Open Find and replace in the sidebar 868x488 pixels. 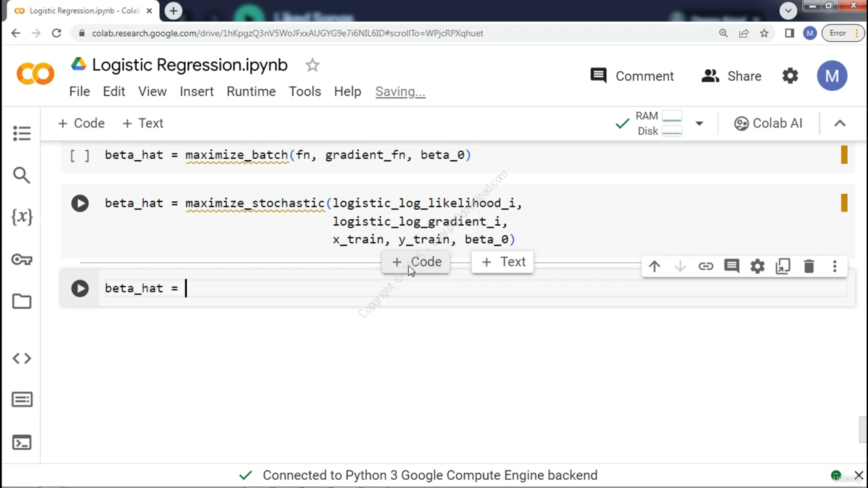[x=22, y=176]
